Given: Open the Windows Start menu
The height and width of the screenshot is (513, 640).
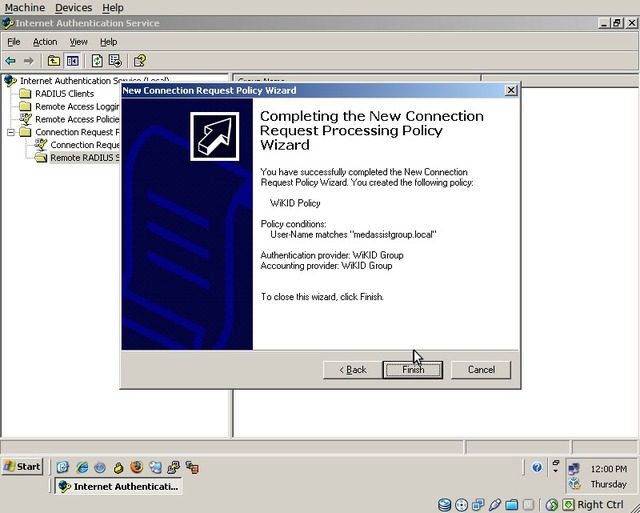Looking at the screenshot, I should click(x=23, y=466).
